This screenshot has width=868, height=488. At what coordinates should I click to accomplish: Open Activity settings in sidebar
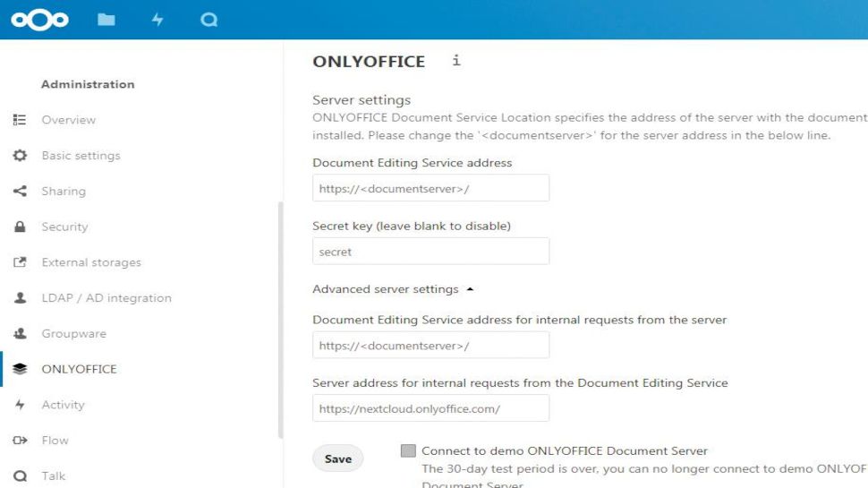coord(64,405)
